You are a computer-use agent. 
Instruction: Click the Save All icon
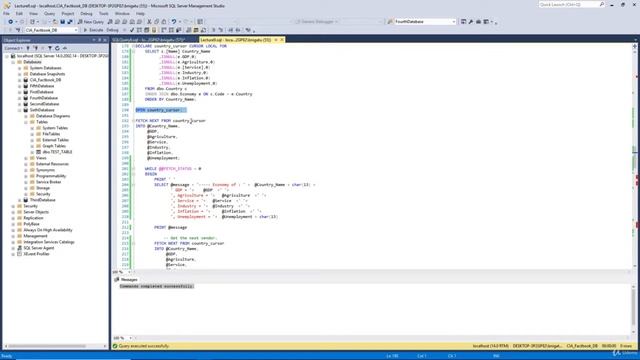(x=70, y=22)
